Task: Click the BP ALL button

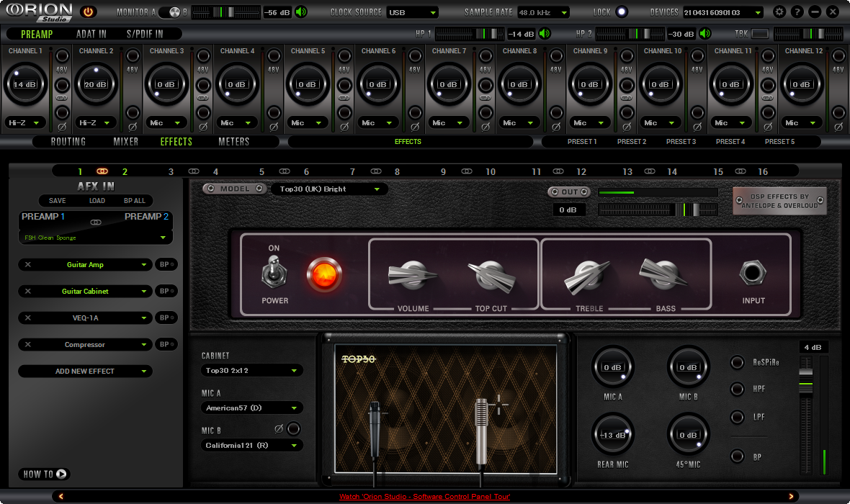Action: tap(135, 200)
